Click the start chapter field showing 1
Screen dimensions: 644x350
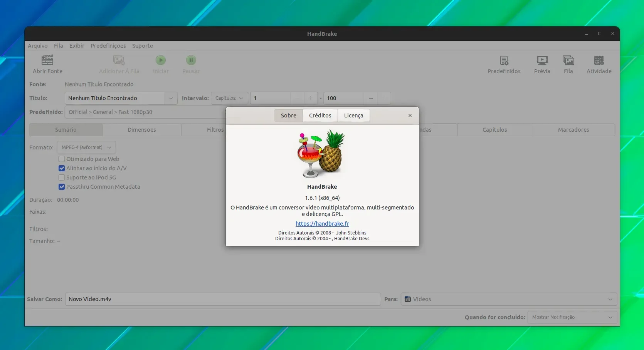271,98
